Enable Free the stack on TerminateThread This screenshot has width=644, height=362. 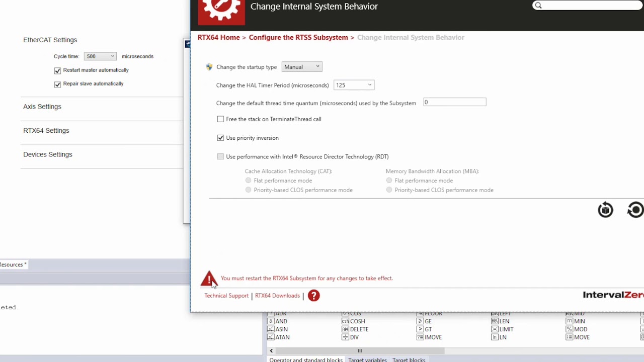coord(220,119)
